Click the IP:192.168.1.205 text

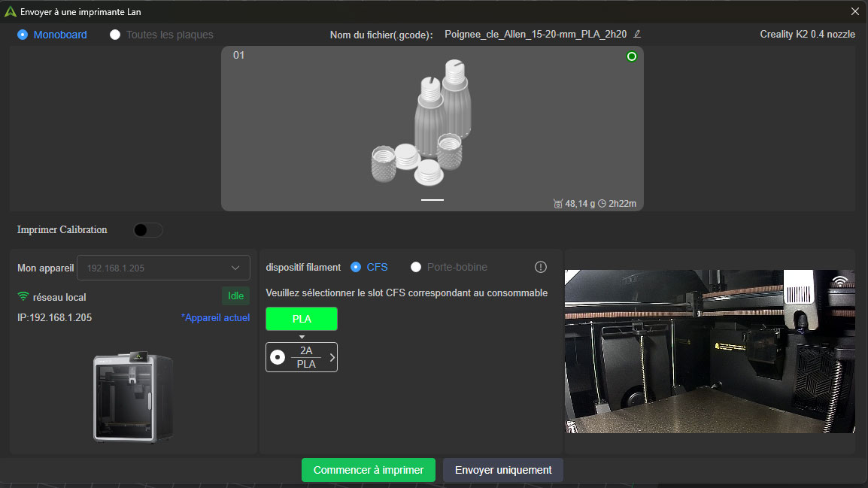click(54, 317)
